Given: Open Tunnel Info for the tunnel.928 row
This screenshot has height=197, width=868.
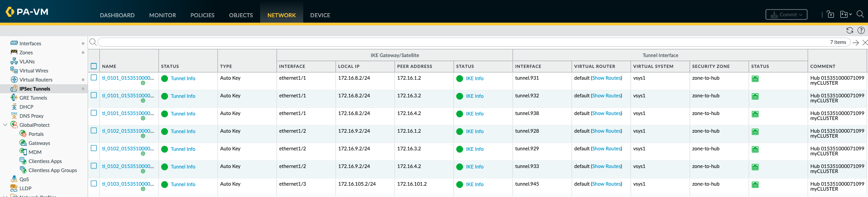Looking at the screenshot, I should click(183, 131).
